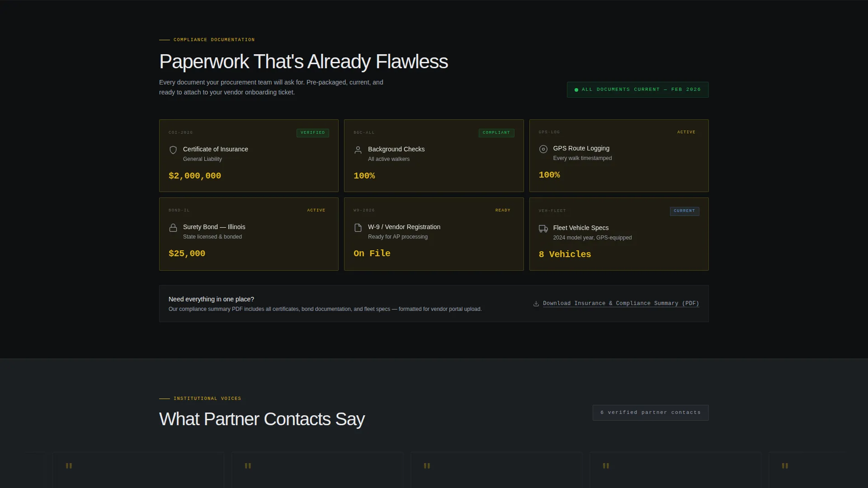Click the All Documents Current Feb 2026 badge
This screenshot has height=488, width=868.
(x=638, y=89)
